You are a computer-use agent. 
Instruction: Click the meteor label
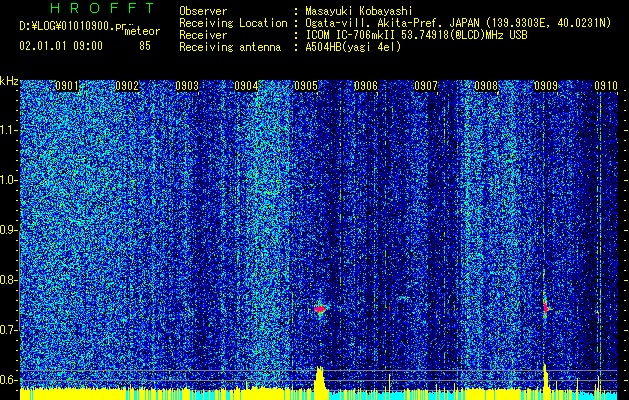click(142, 31)
